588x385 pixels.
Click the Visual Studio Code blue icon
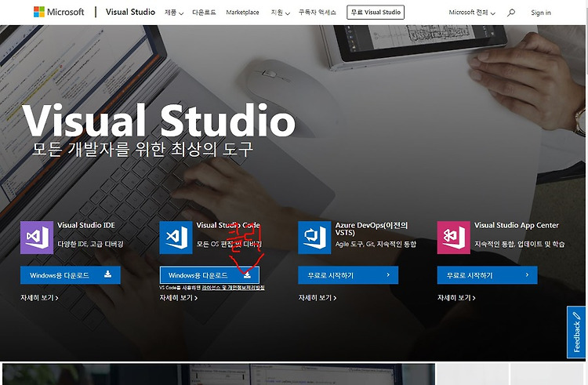tap(176, 238)
